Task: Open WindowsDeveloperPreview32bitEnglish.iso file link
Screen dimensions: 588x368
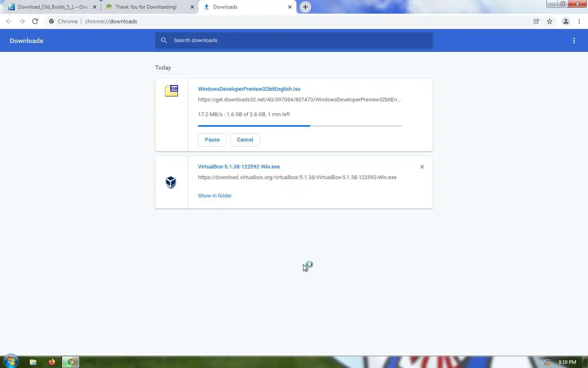Action: click(249, 89)
